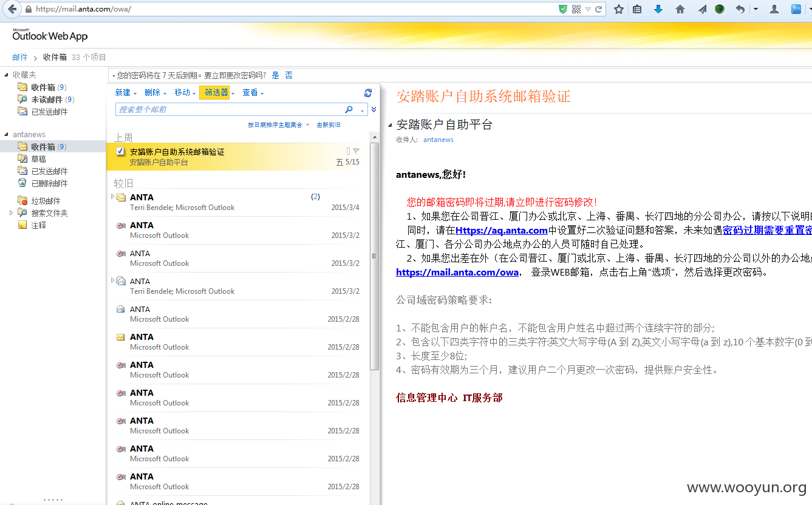Select 未读邮件 in favorites
The image size is (812, 505).
click(x=47, y=100)
